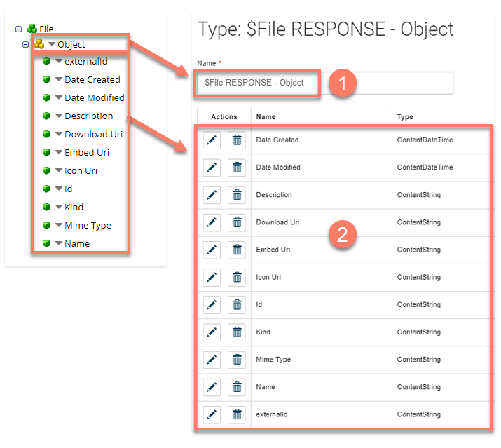501x448 pixels.
Task: Open dropdown arrow beside Mime Type
Action: [x=59, y=225]
